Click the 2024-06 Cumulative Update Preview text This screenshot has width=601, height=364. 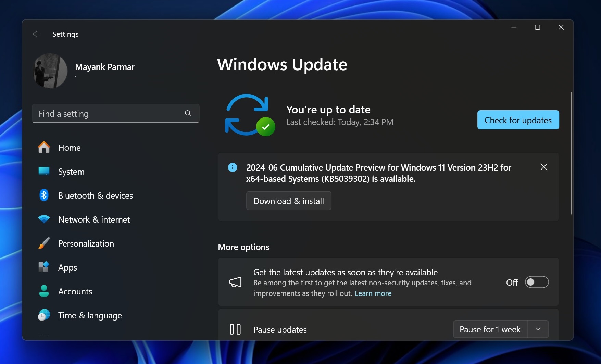coord(378,173)
